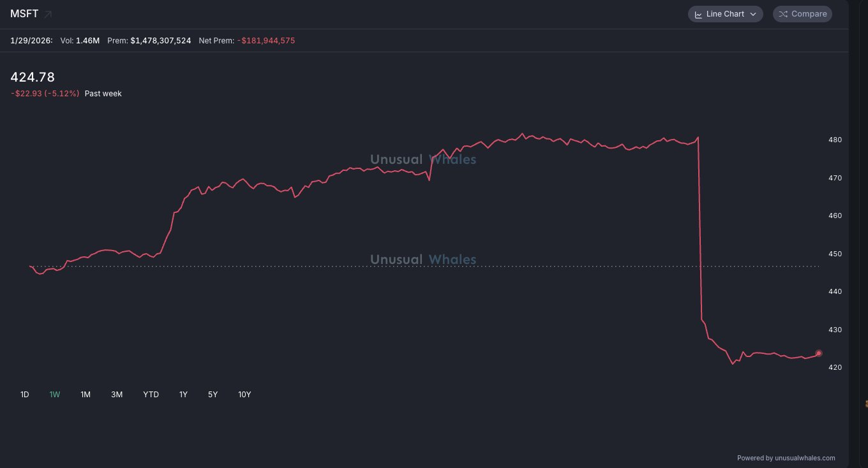Image resolution: width=868 pixels, height=468 pixels.
Task: Switch to the 1D time range
Action: click(x=25, y=395)
